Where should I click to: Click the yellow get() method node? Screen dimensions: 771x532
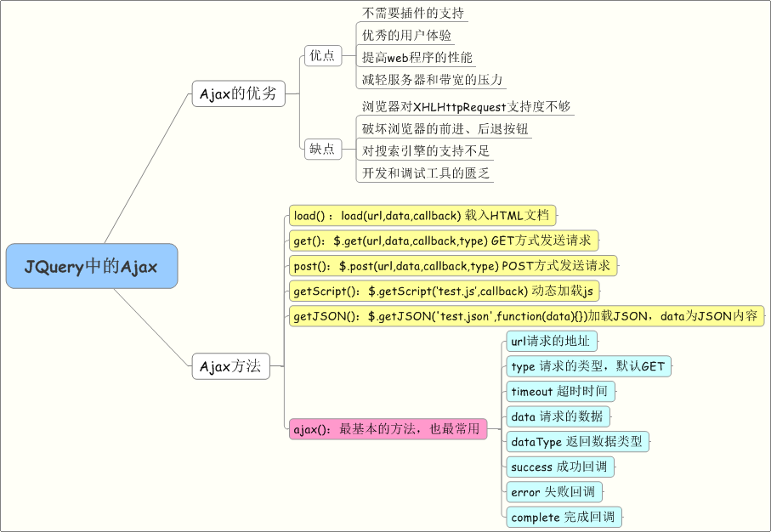click(x=444, y=241)
